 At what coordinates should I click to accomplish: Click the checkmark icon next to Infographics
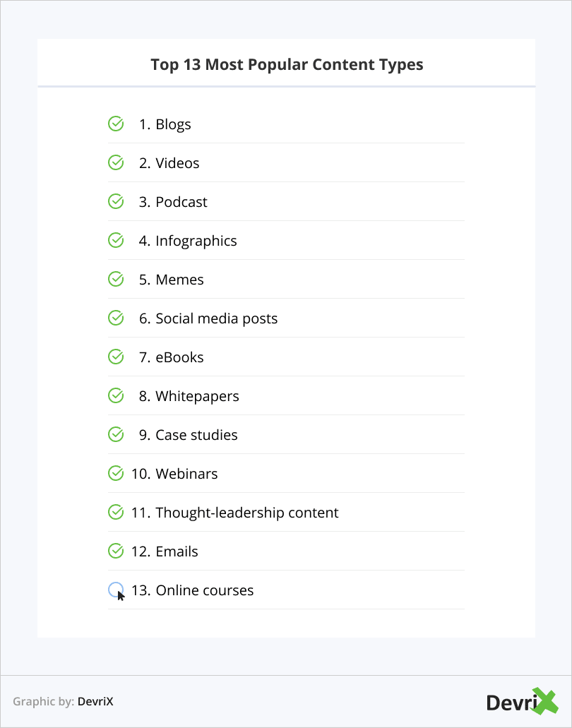[116, 241]
